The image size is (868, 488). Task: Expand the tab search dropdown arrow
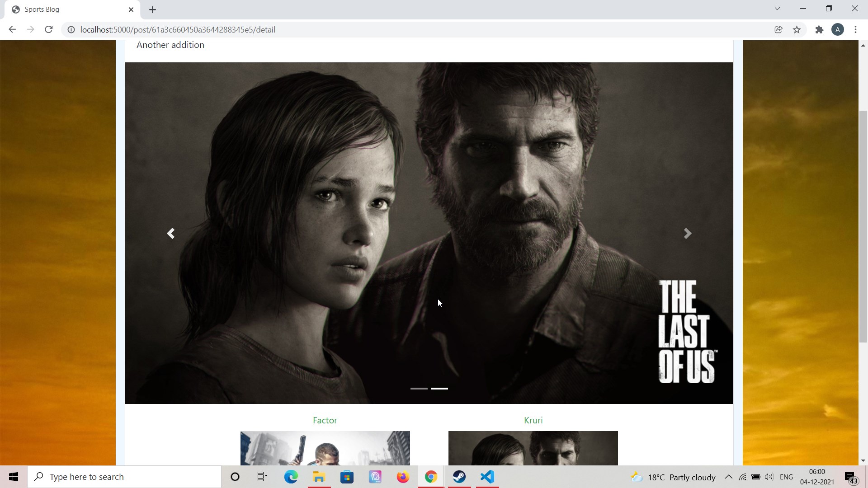pos(777,9)
